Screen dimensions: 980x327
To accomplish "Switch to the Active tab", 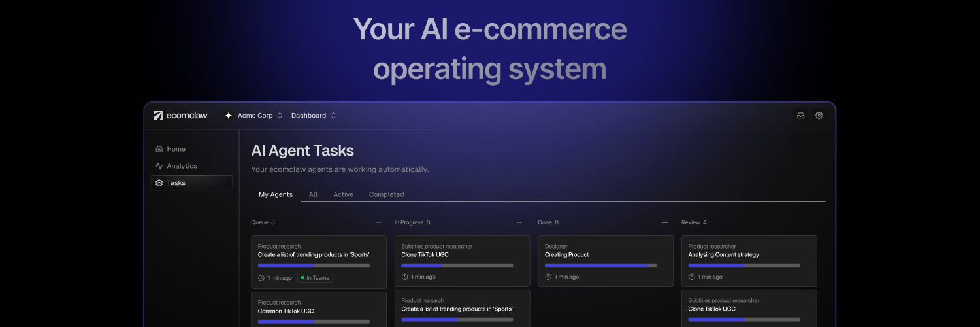I will pyautogui.click(x=343, y=194).
